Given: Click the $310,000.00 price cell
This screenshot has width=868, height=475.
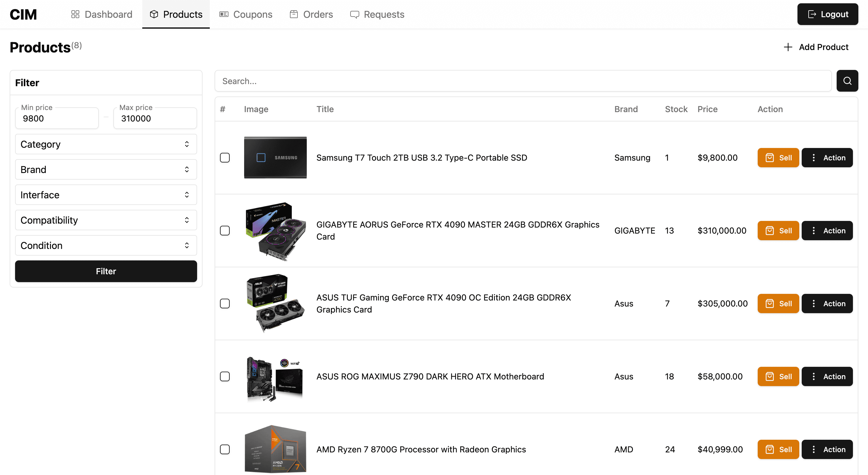Looking at the screenshot, I should [x=722, y=231].
